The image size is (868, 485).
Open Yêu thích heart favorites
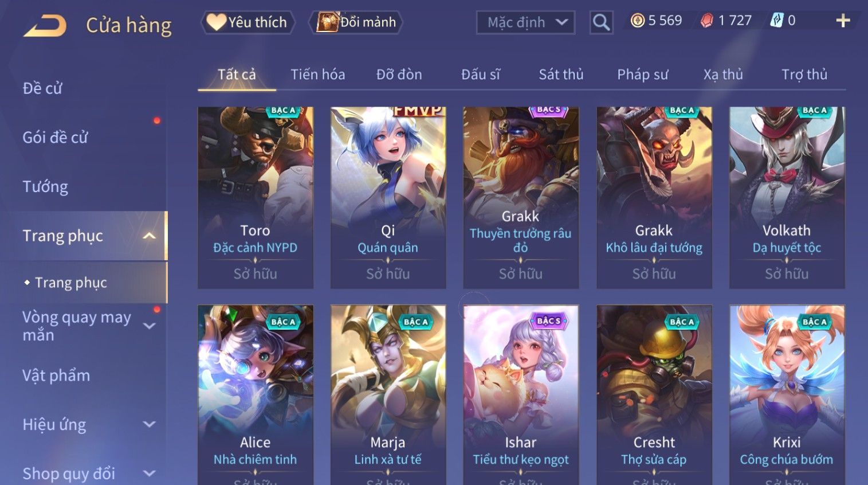point(248,22)
